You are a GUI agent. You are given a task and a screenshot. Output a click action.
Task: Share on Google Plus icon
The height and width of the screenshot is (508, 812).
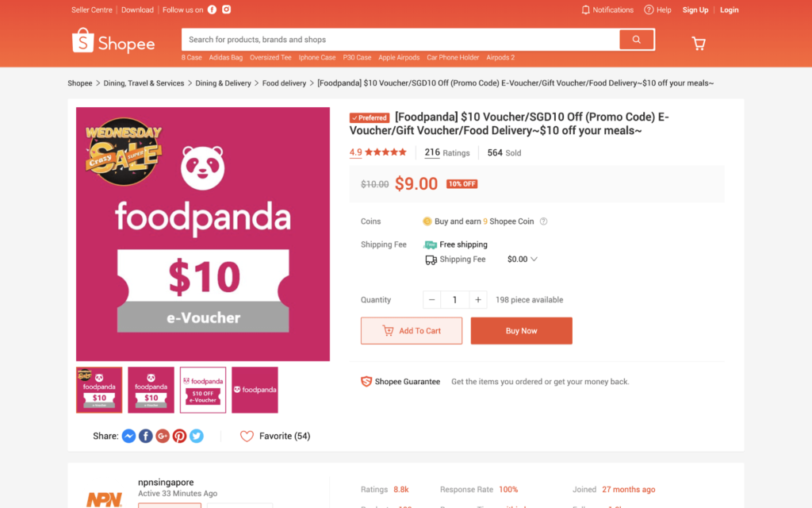163,436
